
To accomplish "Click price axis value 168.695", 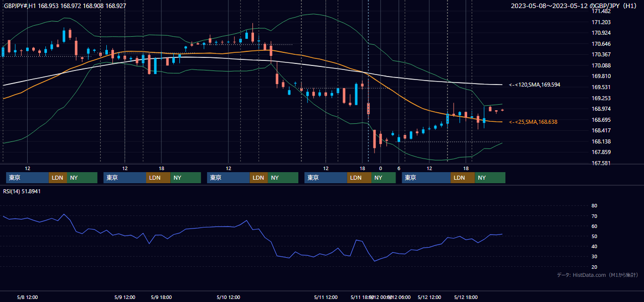I will [x=601, y=120].
